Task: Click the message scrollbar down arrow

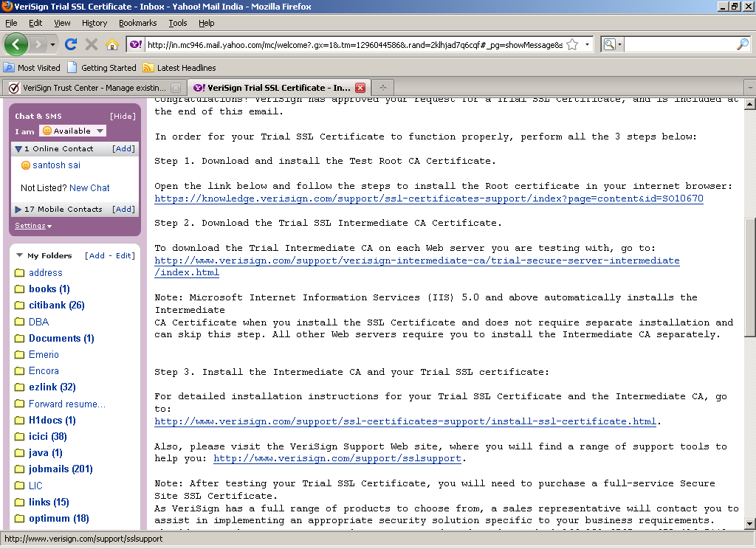Action: tap(750, 523)
